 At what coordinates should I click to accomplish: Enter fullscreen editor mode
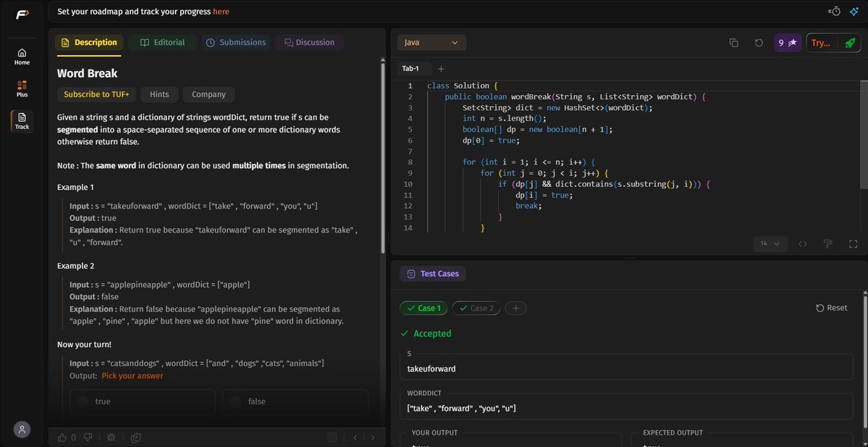click(853, 243)
